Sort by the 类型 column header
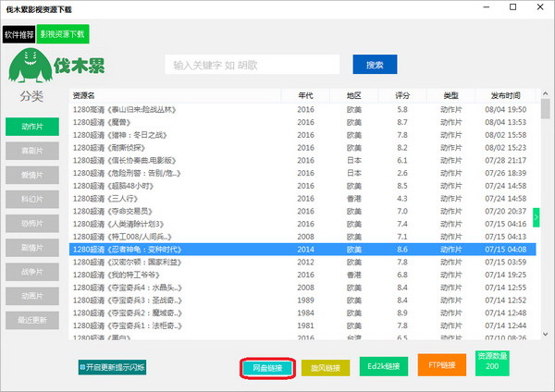555x392 pixels. pos(451,95)
